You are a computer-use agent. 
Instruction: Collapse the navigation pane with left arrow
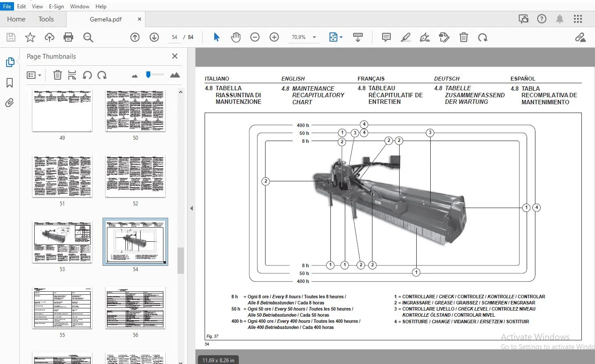(191, 208)
